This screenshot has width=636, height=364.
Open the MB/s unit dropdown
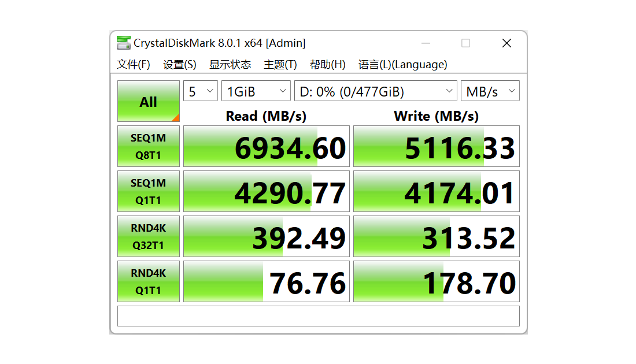click(x=490, y=91)
